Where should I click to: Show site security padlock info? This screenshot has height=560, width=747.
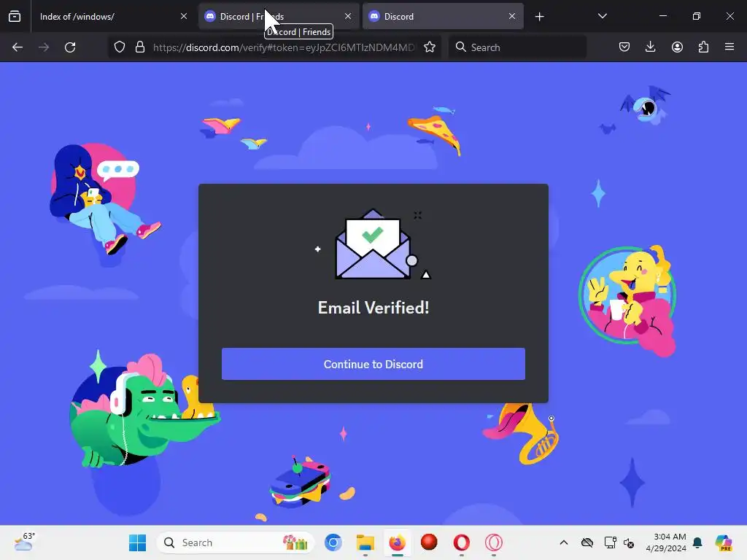click(140, 47)
